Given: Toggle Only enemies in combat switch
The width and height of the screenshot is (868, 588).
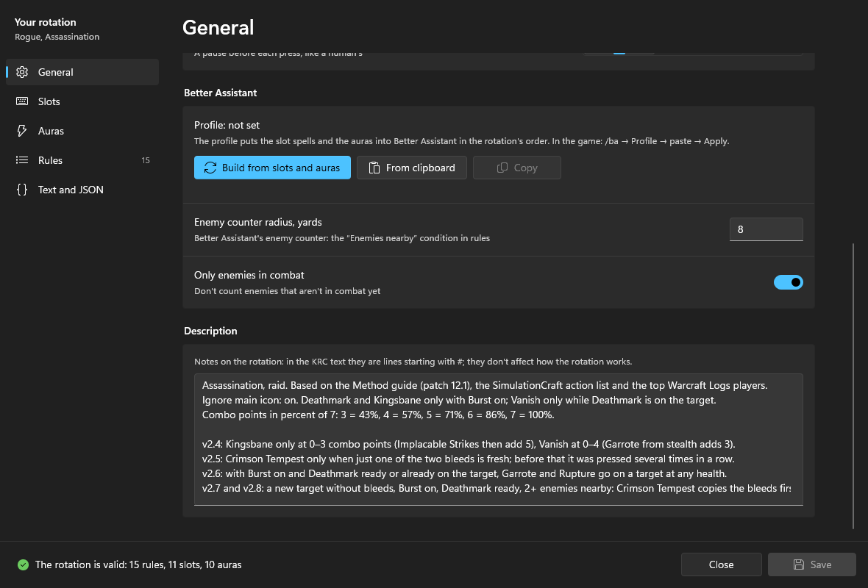Looking at the screenshot, I should (x=789, y=282).
